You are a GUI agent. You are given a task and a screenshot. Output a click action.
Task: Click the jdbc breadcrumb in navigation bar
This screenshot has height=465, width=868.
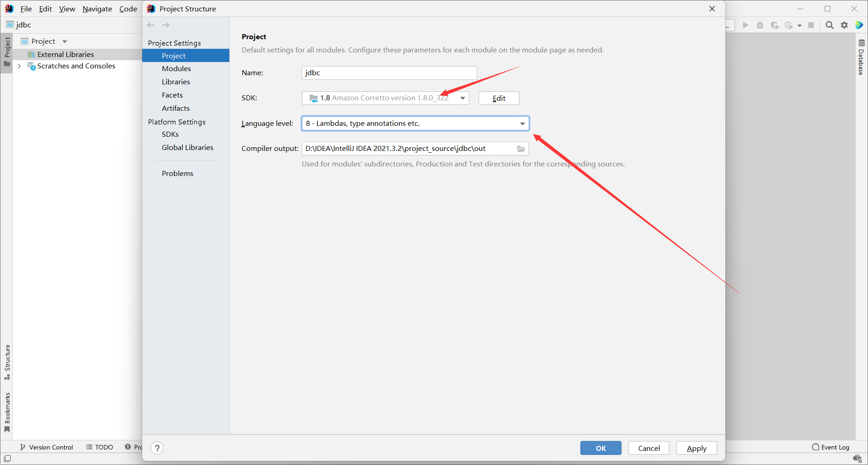[x=18, y=25]
